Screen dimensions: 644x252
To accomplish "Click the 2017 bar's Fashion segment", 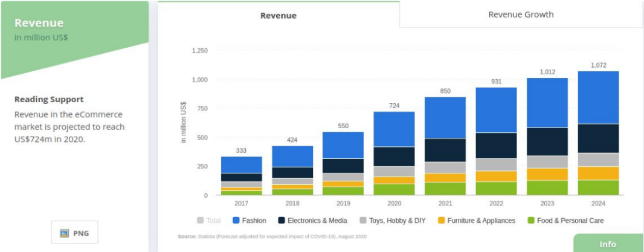I will coord(242,165).
